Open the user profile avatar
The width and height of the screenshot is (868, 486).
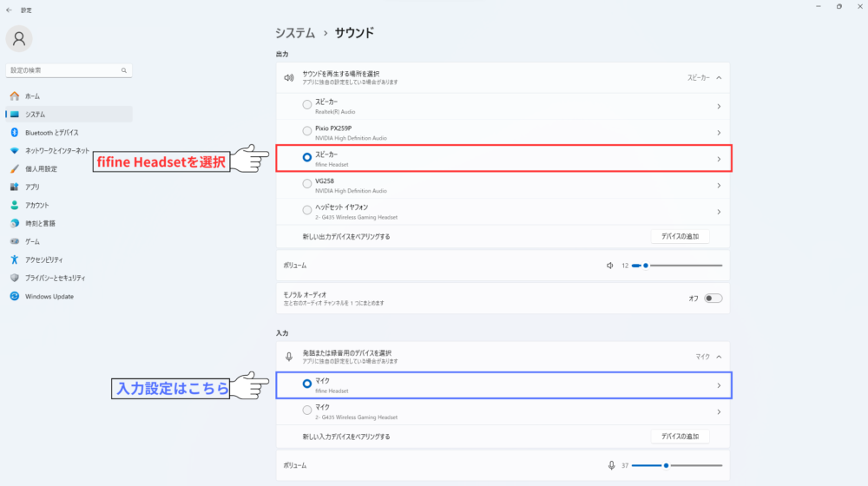(19, 39)
